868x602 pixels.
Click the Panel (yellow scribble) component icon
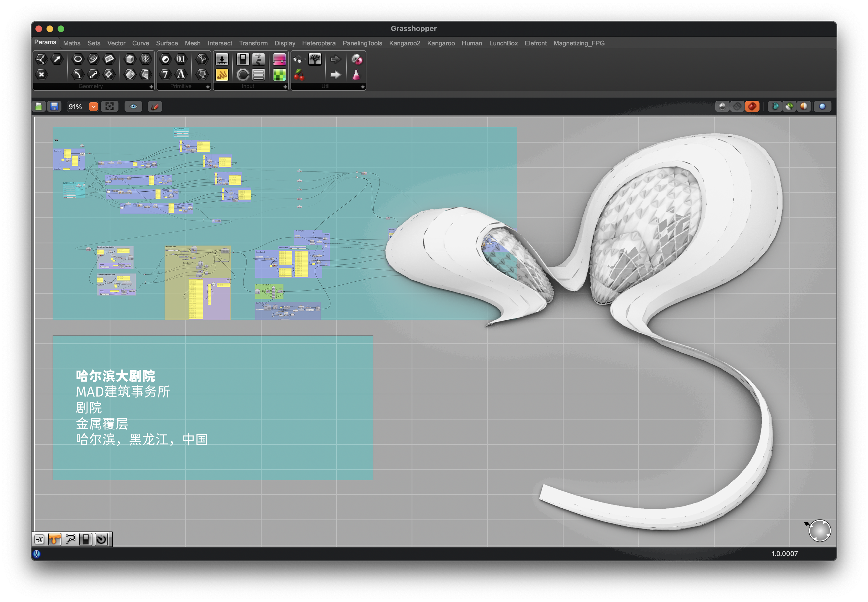[x=222, y=75]
